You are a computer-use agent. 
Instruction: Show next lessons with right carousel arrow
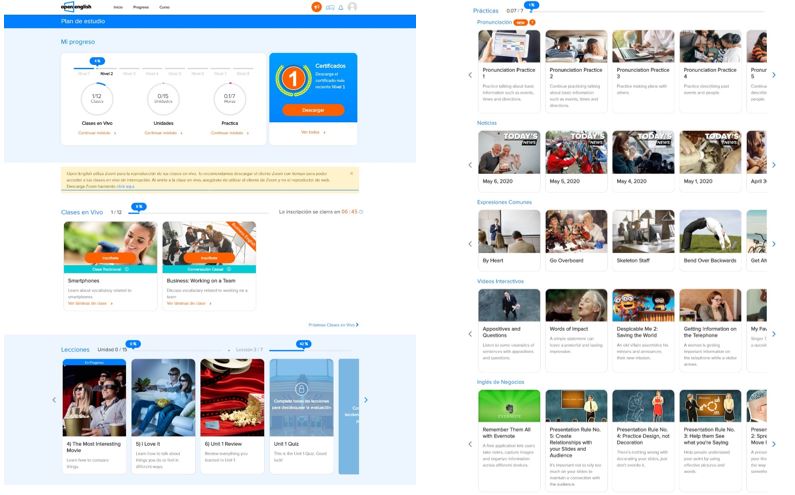(x=366, y=400)
